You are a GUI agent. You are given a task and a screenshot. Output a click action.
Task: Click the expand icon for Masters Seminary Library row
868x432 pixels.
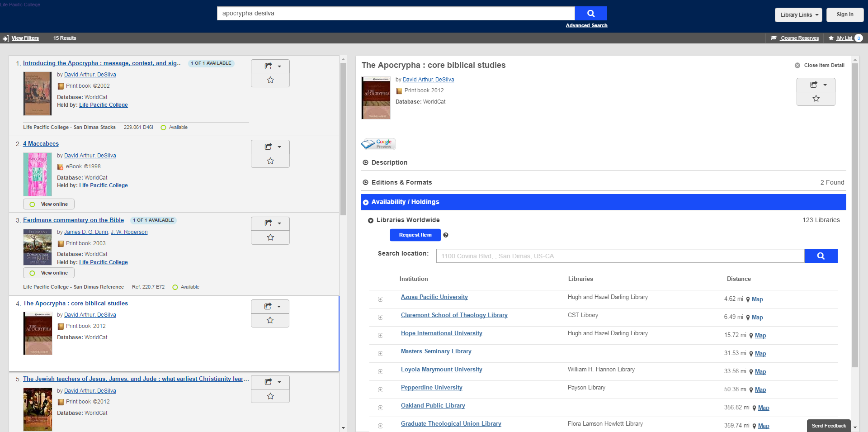[x=380, y=354]
